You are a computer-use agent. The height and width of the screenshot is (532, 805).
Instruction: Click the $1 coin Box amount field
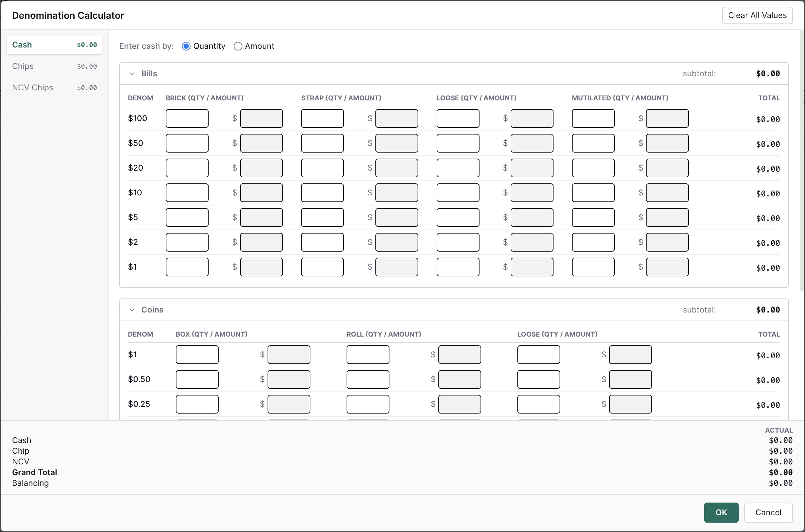(289, 355)
